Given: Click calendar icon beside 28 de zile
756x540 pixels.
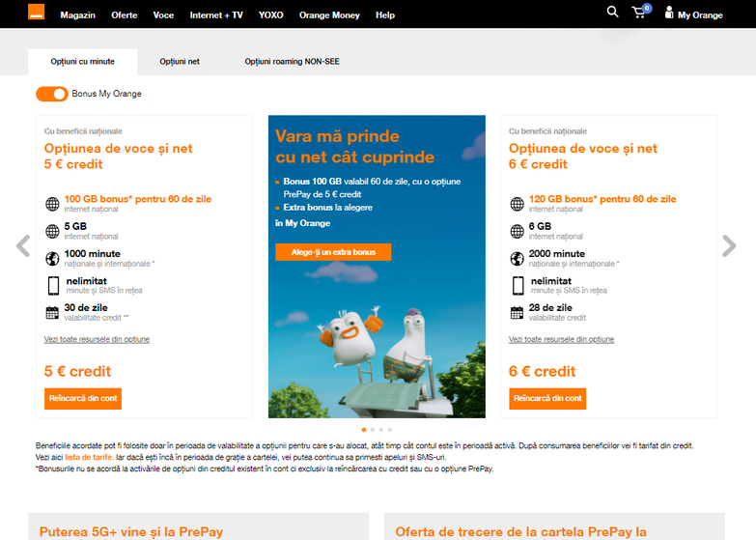Looking at the screenshot, I should [518, 312].
